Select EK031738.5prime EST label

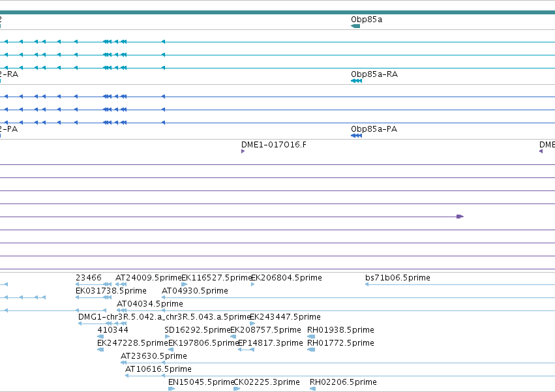click(111, 291)
